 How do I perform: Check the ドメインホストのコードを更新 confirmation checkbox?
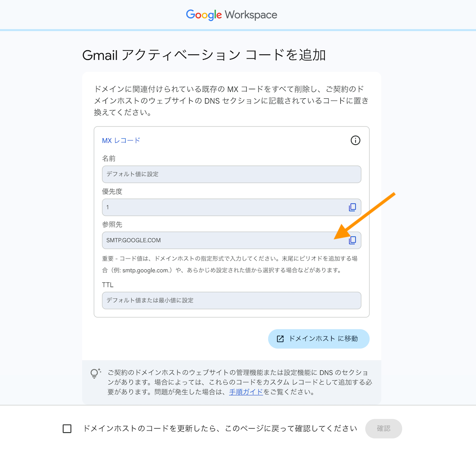tap(67, 429)
